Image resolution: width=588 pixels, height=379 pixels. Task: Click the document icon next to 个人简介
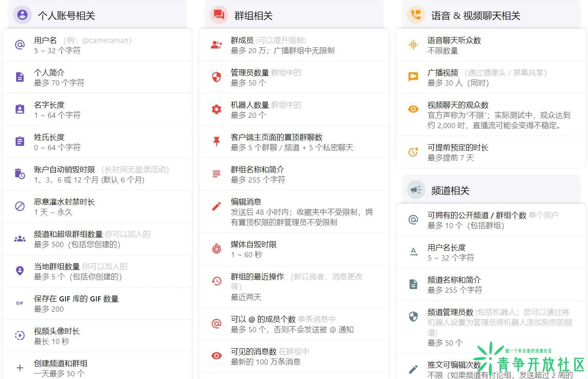tap(20, 77)
